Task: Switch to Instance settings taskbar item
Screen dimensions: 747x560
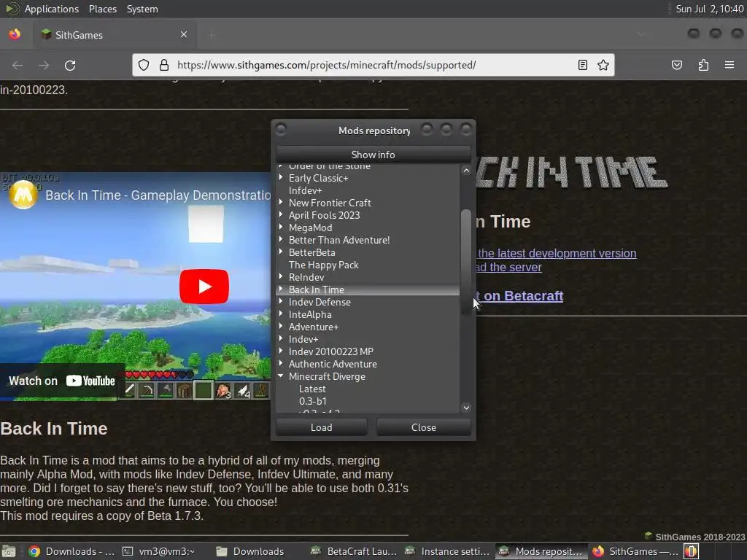Action: point(447,551)
